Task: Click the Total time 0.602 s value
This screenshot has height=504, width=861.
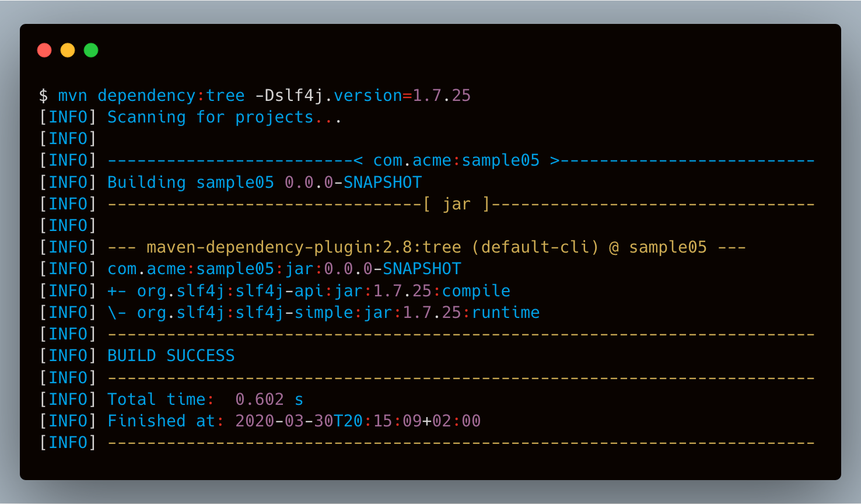Action: point(269,400)
